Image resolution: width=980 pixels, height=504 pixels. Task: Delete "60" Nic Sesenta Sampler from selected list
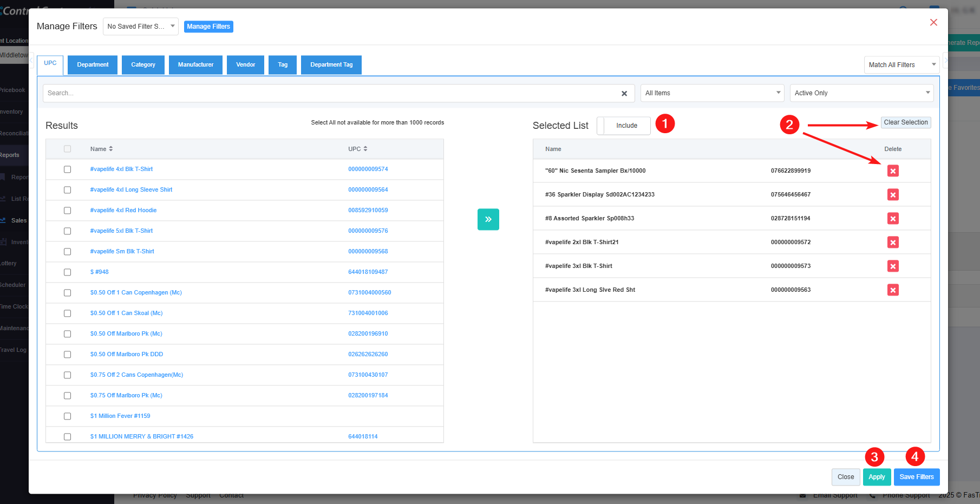point(893,171)
